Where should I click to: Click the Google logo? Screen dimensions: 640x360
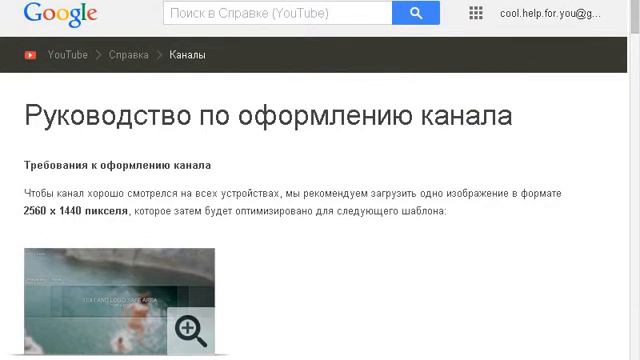pos(60,15)
